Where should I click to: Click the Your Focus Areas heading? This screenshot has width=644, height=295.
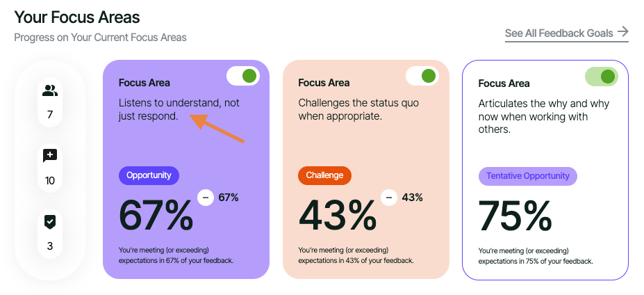pos(77,17)
